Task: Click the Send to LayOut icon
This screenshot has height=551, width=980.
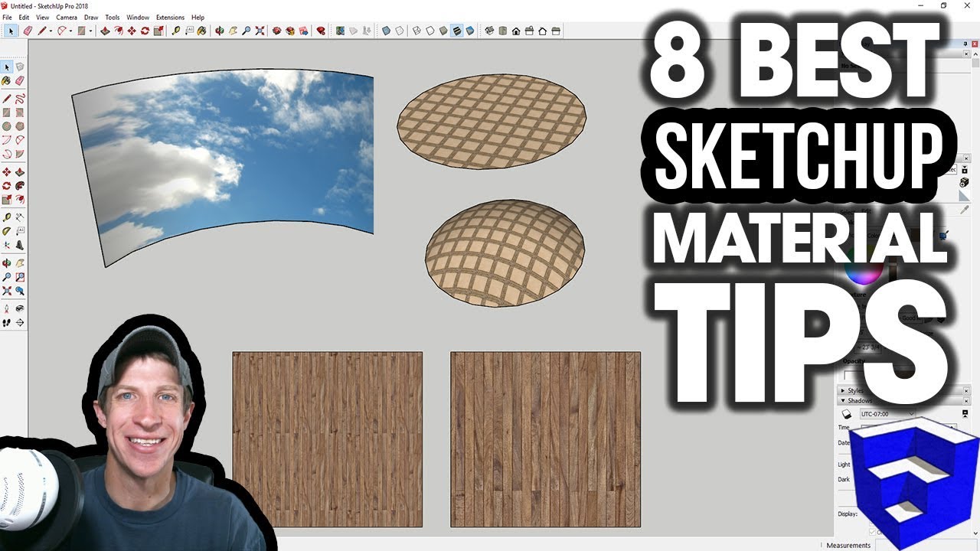Action: (304, 31)
